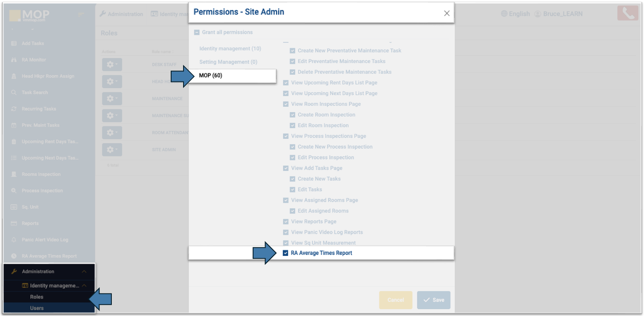Collapse the Administration sidebar section
Viewport: 644px width, 316px height.
click(x=84, y=272)
